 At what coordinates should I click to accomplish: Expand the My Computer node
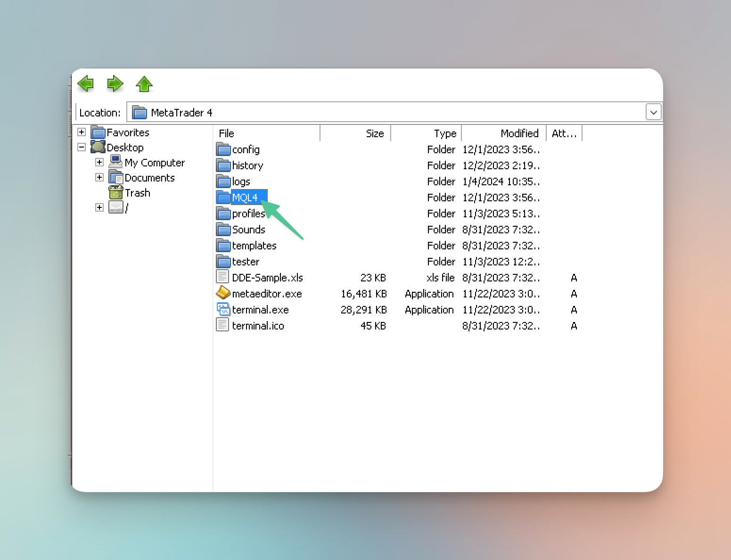(99, 162)
